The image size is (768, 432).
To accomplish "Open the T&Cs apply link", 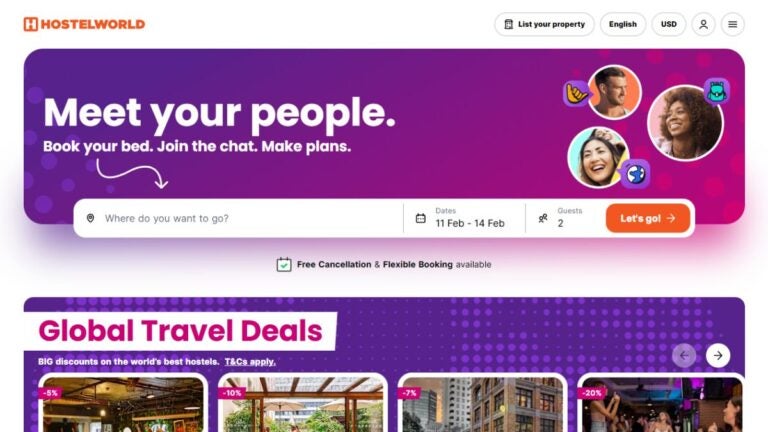I will tap(250, 361).
